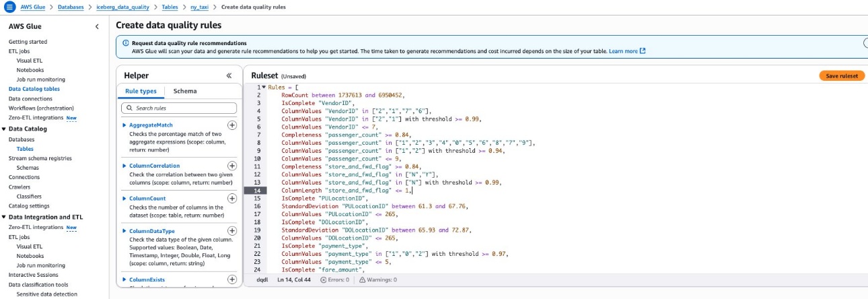868x299 pixels.
Task: Expand the ColumnCount rule description
Action: pos(124,199)
